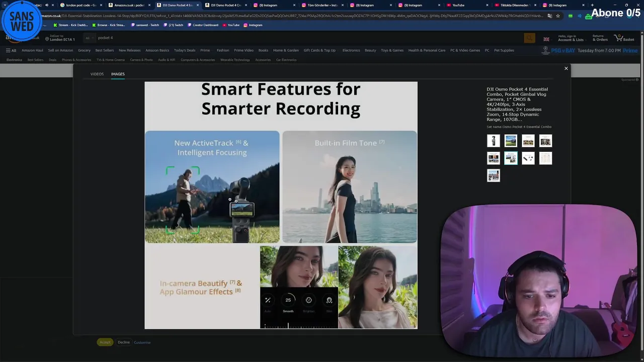Image resolution: width=644 pixels, height=362 pixels.
Task: Focus the search field containing pocket 4
Action: 309,38
